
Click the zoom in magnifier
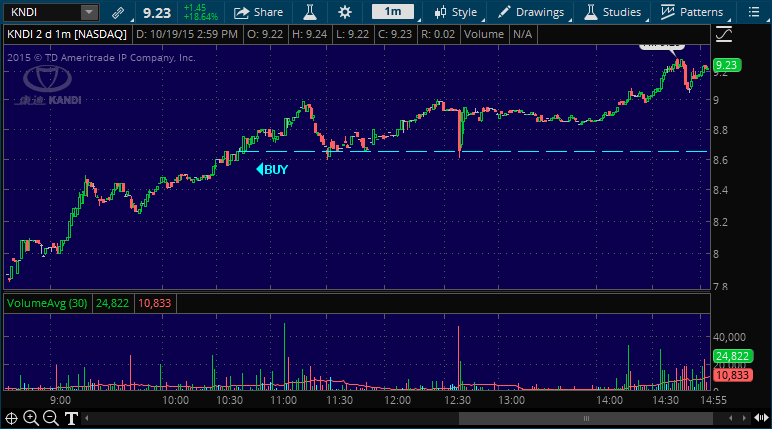pos(31,419)
